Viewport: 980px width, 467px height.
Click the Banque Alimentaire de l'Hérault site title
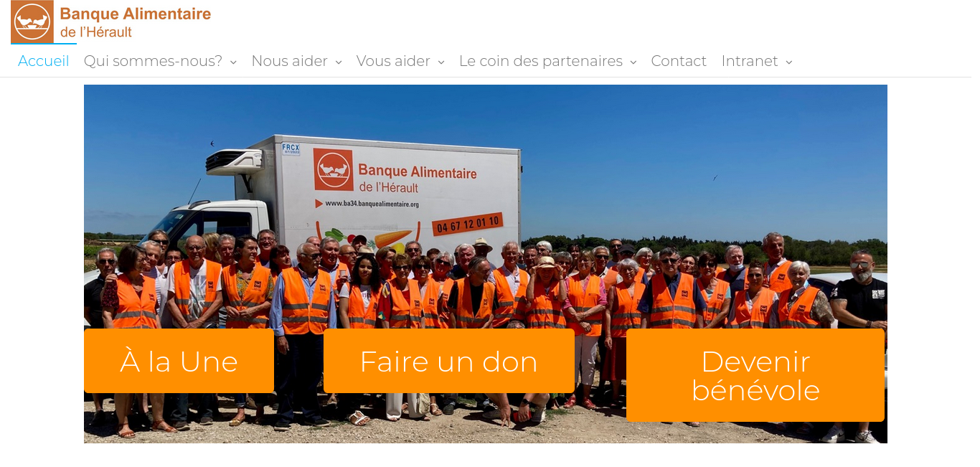tap(136, 22)
